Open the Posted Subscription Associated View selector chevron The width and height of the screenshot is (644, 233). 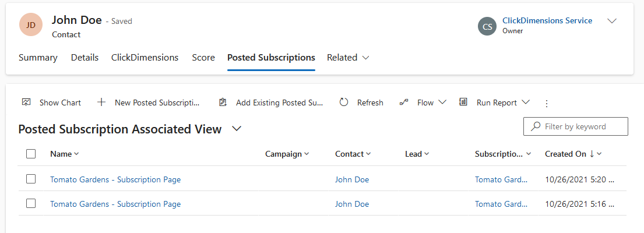(237, 129)
